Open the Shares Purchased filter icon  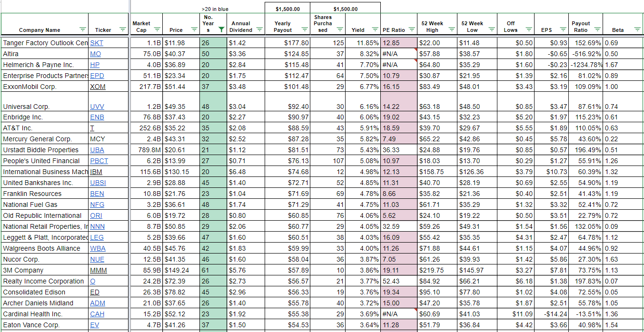(x=339, y=30)
